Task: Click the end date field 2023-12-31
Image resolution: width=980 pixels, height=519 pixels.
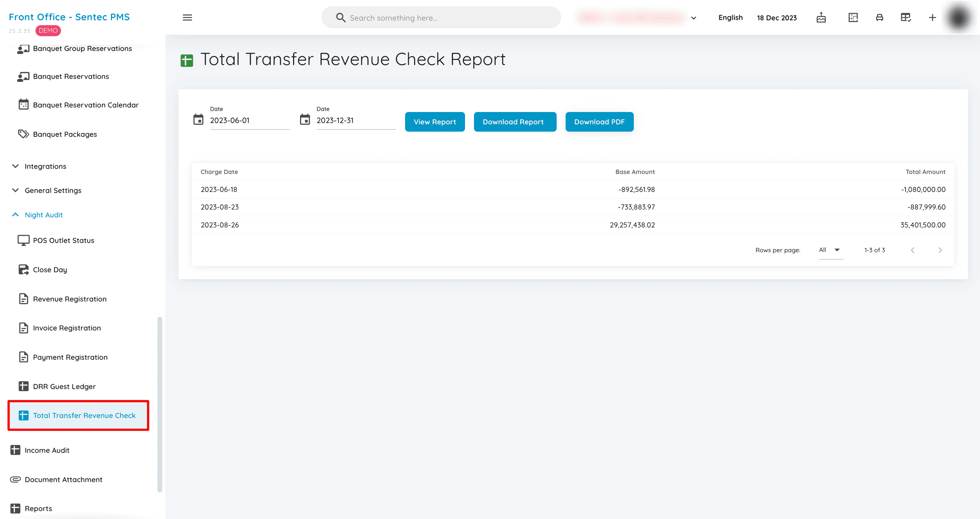Action: click(x=356, y=120)
